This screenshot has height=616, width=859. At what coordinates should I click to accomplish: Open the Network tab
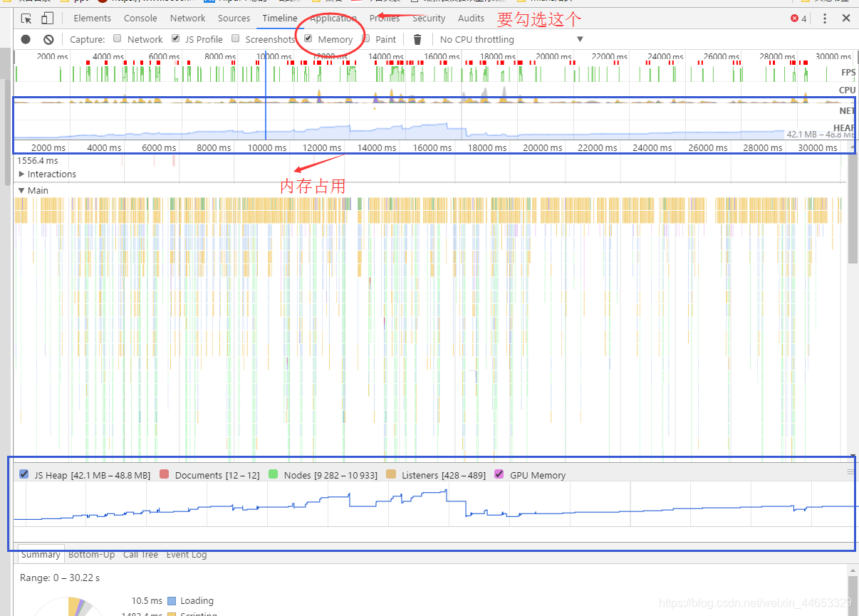click(187, 19)
